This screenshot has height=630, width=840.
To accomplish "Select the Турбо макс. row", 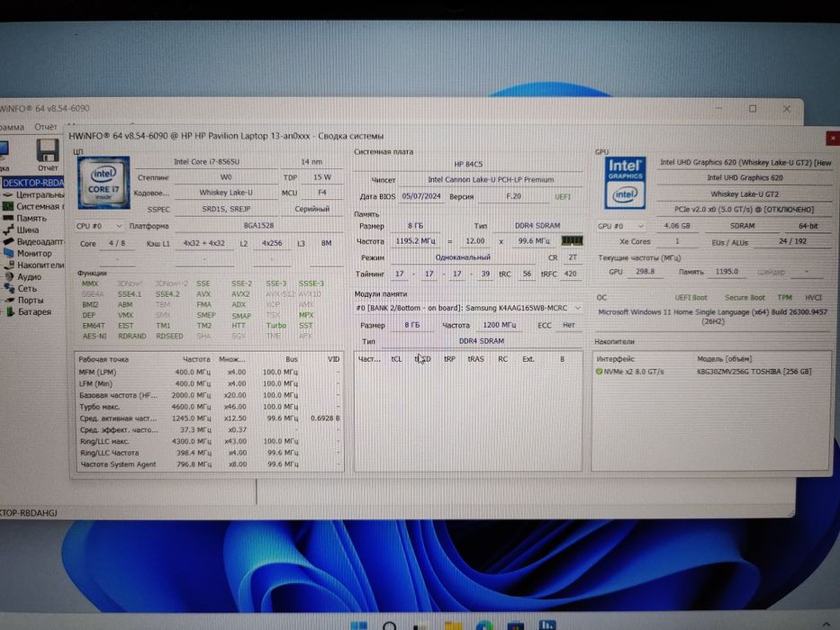I will coord(209,407).
